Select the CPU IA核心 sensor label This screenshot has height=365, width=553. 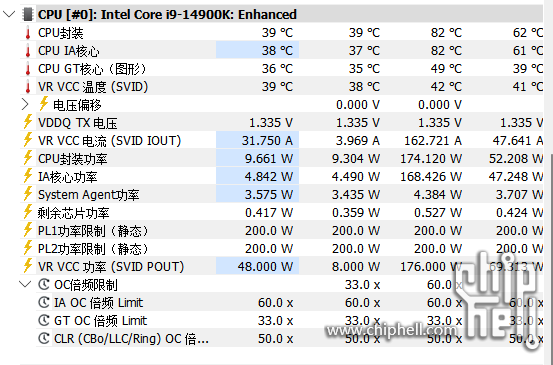coord(69,51)
